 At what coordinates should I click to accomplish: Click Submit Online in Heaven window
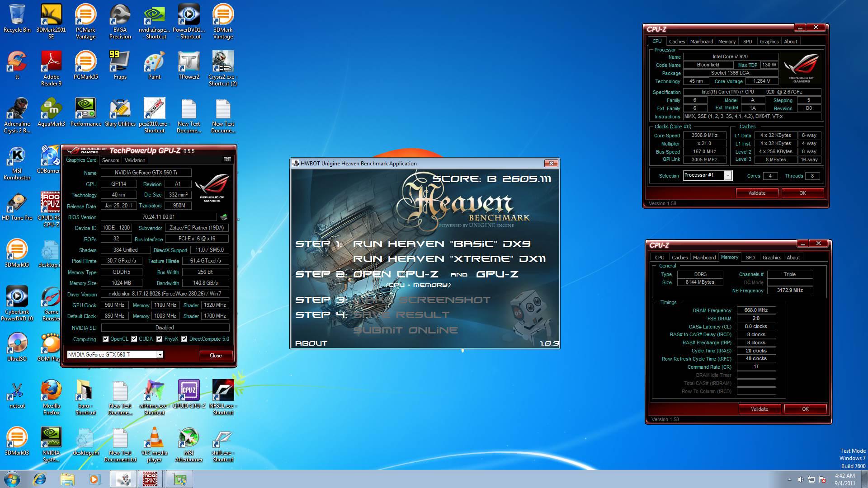406,330
